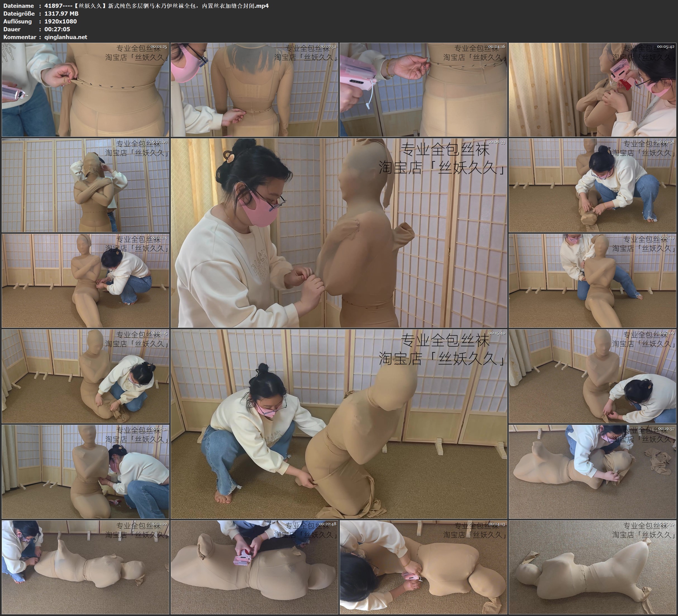Open the frame at 00:14:15

(85, 376)
